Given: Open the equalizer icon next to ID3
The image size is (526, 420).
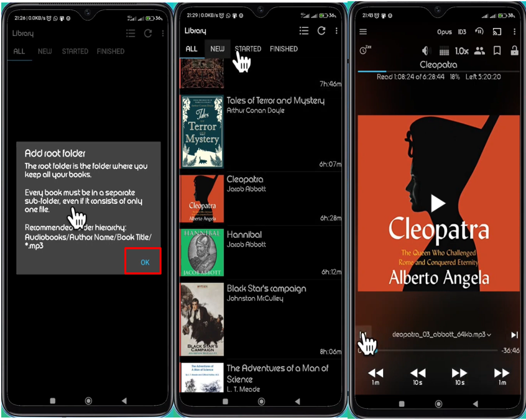Looking at the screenshot, I should click(479, 32).
